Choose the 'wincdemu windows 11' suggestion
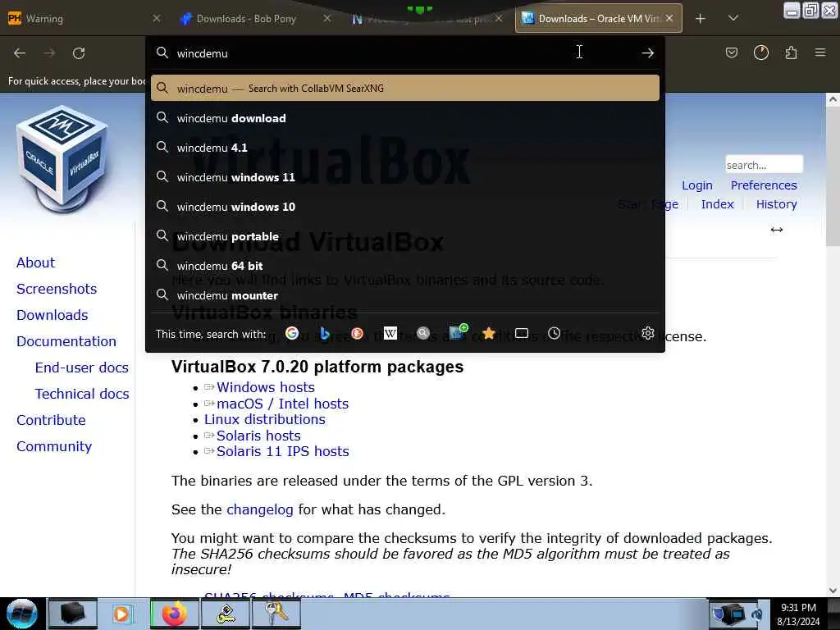Viewport: 840px width, 630px height. click(x=405, y=177)
